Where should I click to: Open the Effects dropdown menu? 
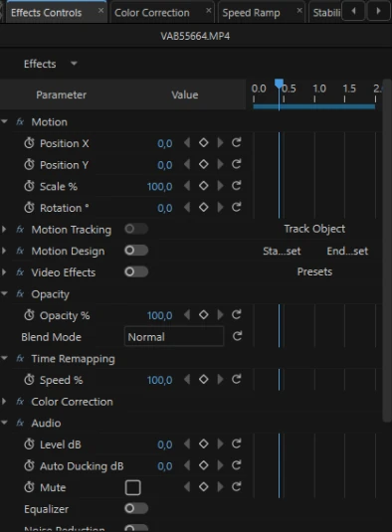coord(51,64)
